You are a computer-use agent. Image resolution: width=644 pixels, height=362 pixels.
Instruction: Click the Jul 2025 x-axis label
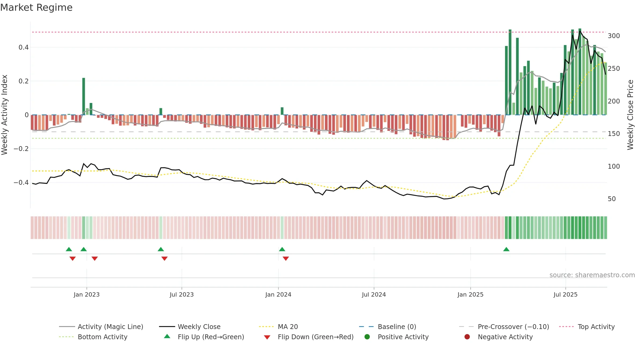[x=565, y=294]
